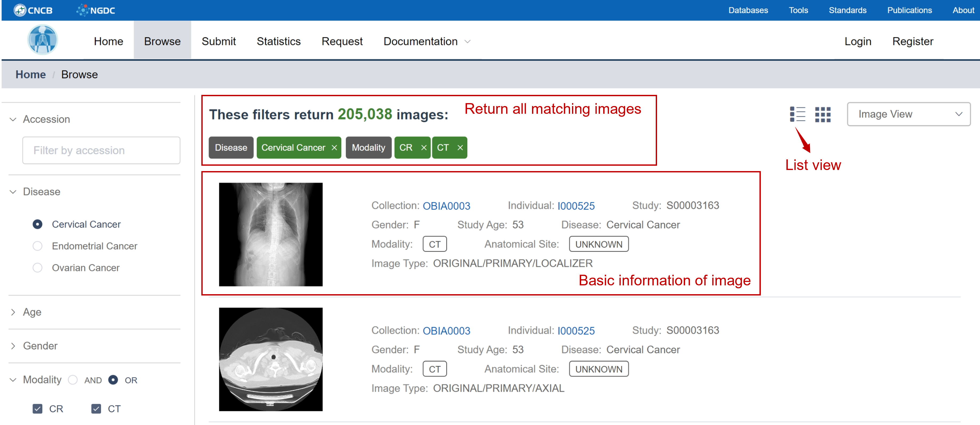Click the 205,038 image count
The image size is (980, 425).
(x=365, y=114)
